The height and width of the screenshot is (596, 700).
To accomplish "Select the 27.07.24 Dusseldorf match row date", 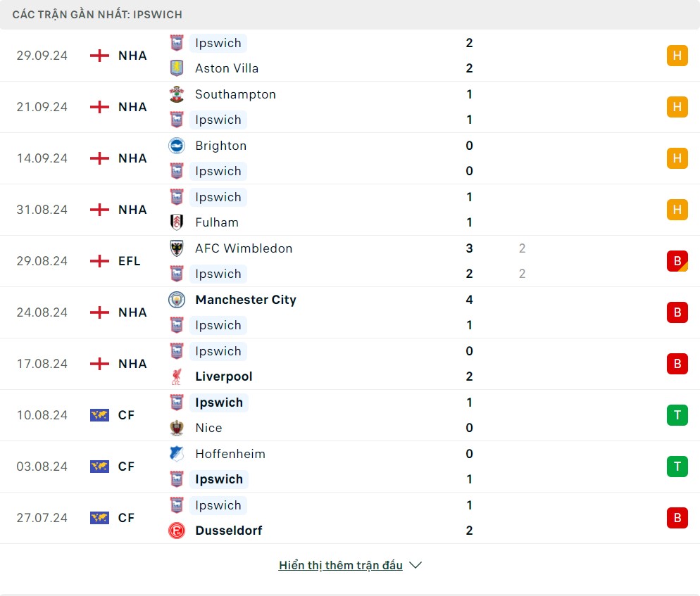I will (x=42, y=518).
